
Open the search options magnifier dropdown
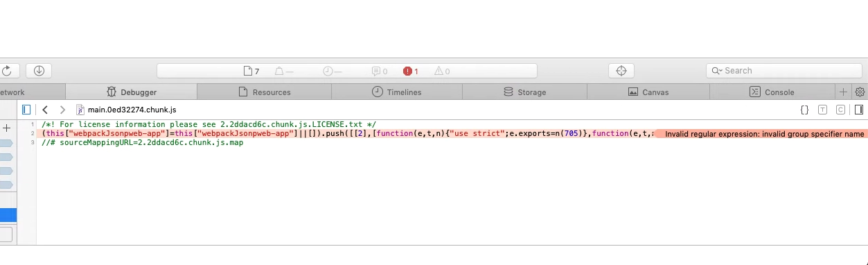coord(717,71)
